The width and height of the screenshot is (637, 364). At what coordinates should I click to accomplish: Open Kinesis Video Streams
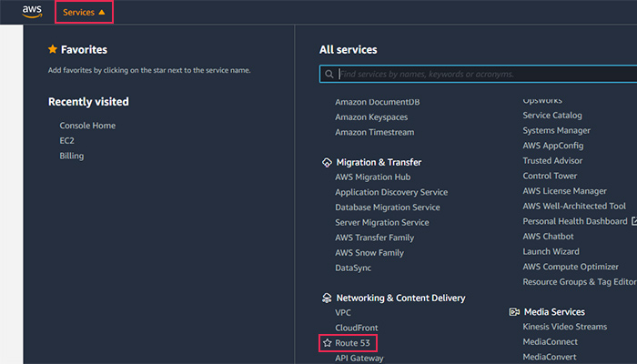tap(565, 327)
